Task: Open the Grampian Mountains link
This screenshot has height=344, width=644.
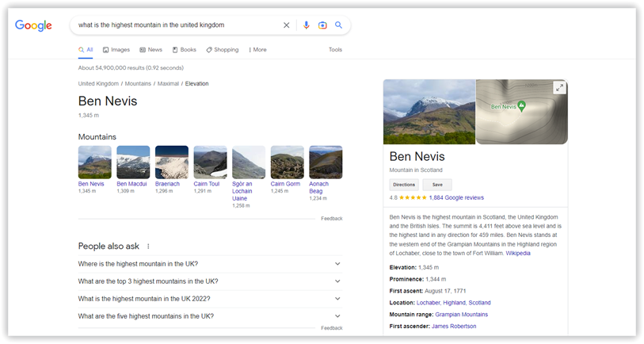Action: click(x=461, y=315)
